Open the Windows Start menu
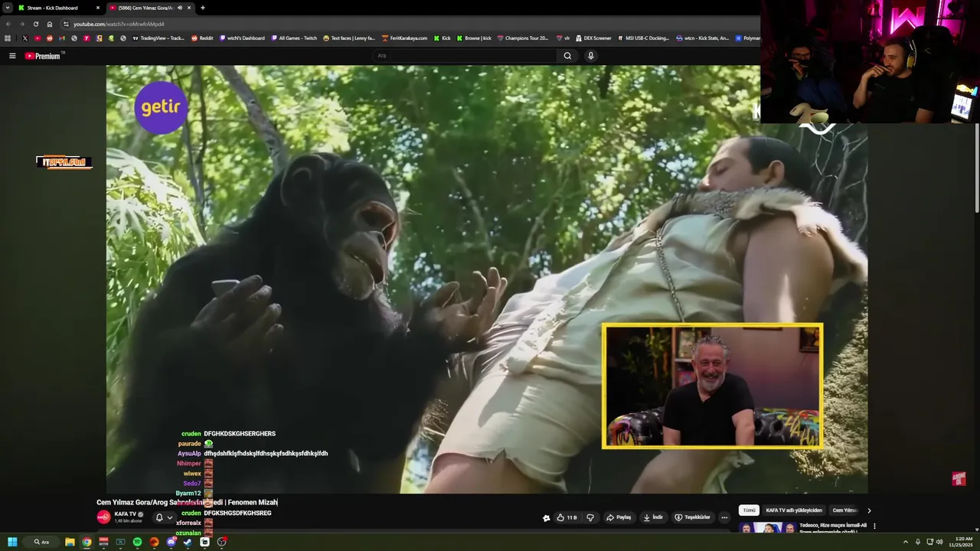Viewport: 980px width, 551px height. (12, 542)
